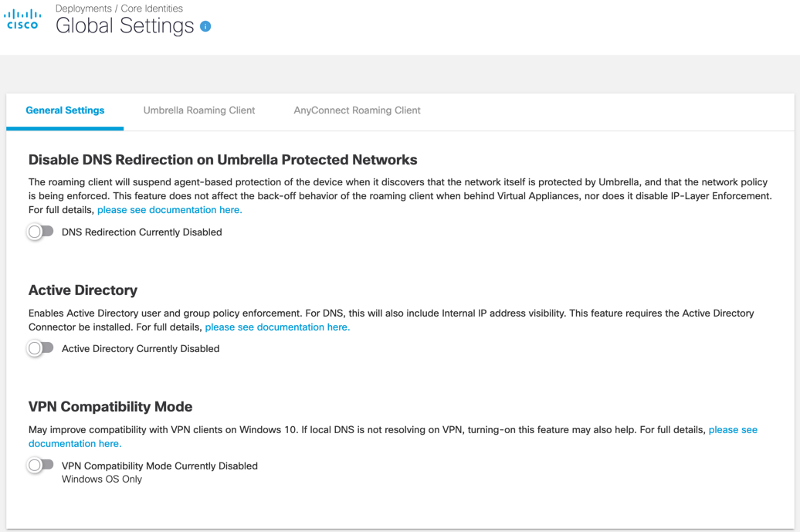Click the "Windows OS Only" note text

click(x=102, y=479)
